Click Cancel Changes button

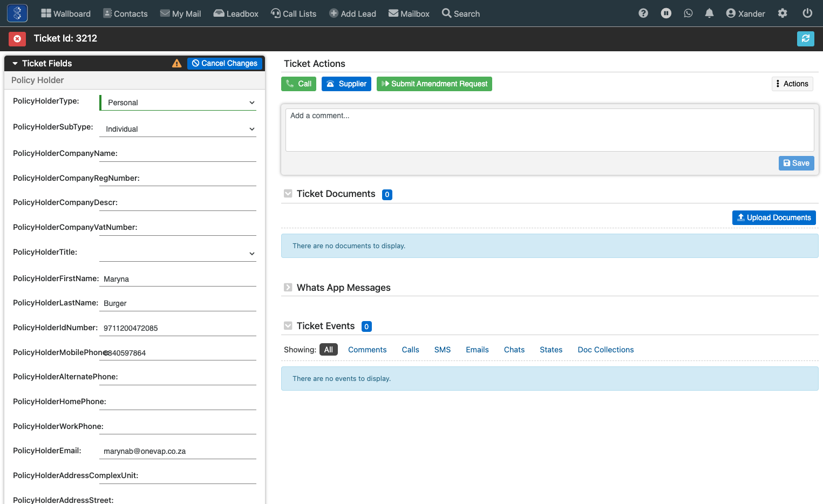point(225,64)
